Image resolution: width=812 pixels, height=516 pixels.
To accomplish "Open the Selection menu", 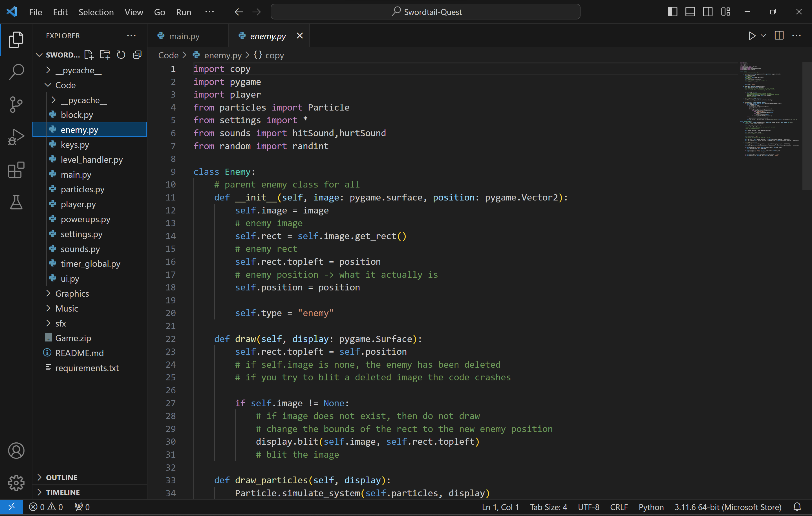I will tap(96, 12).
